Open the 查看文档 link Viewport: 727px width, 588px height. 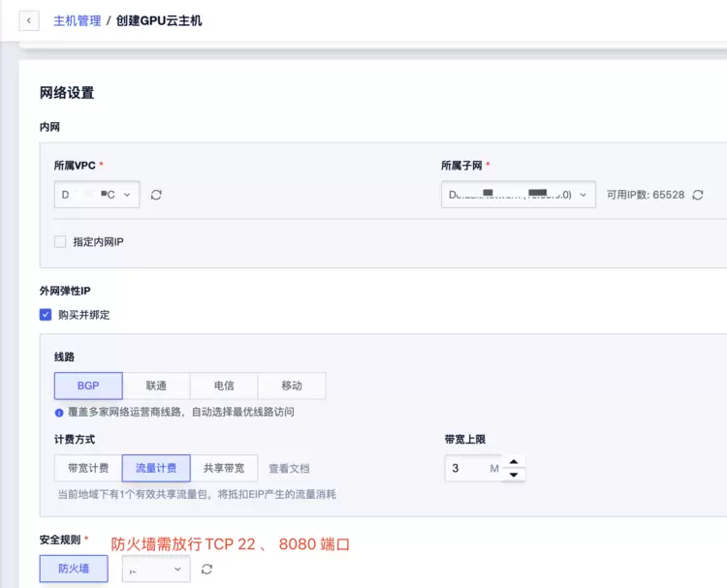click(289, 469)
